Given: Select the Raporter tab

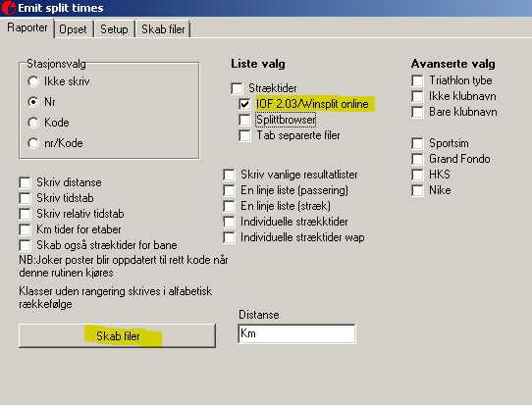Looking at the screenshot, I should 27,27.
